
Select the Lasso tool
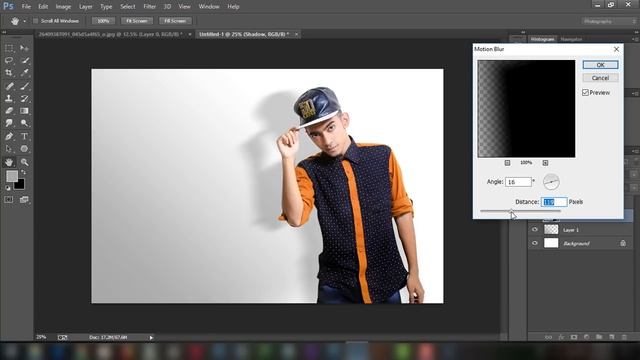[x=9, y=60]
